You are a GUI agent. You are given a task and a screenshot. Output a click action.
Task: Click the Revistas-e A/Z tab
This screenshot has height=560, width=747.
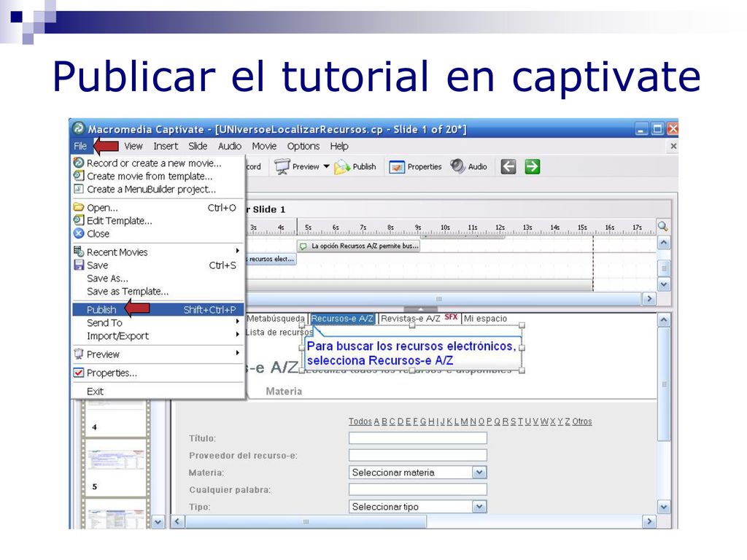click(411, 319)
